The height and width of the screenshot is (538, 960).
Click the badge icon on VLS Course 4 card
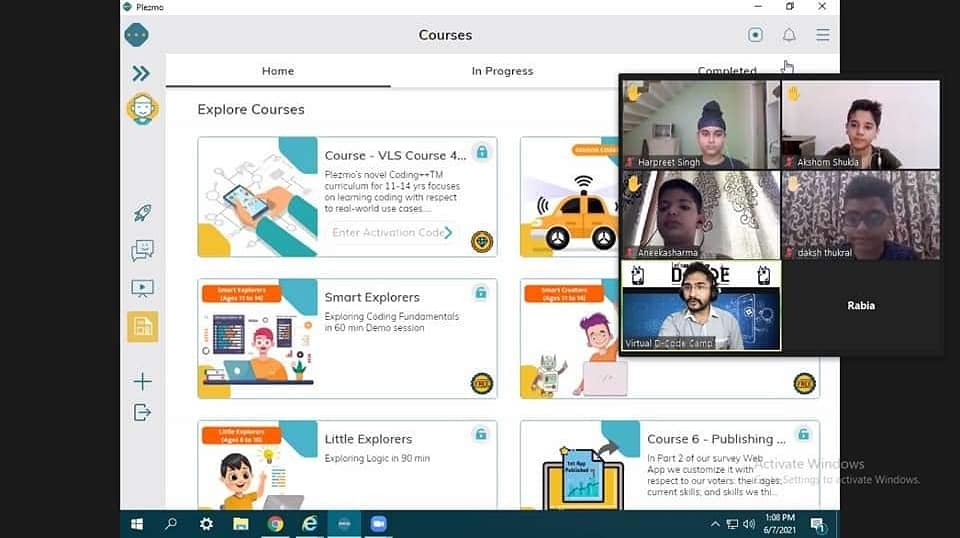(x=482, y=242)
